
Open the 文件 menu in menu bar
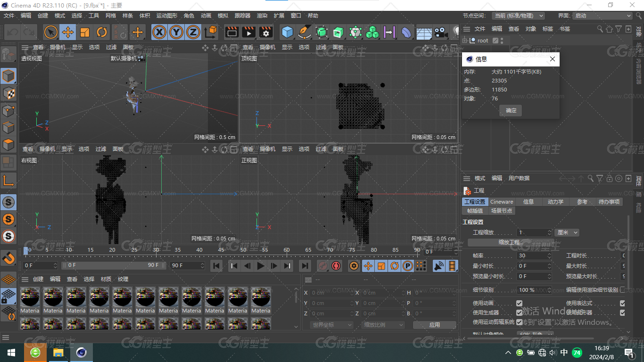pos(9,16)
